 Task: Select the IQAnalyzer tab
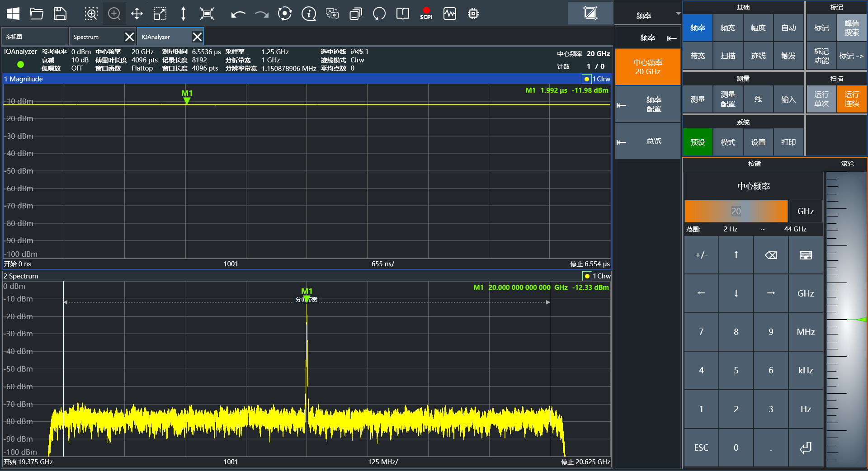pos(165,37)
